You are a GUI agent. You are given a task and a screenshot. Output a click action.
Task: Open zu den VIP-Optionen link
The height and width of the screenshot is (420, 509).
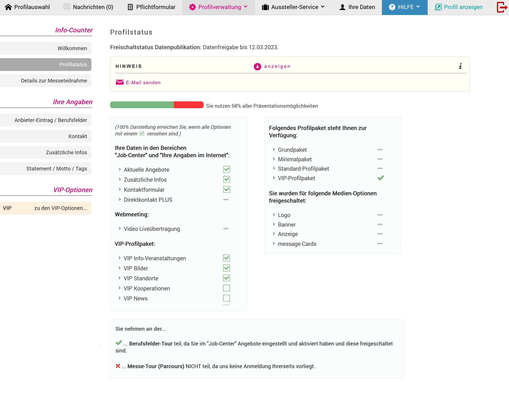(x=61, y=208)
